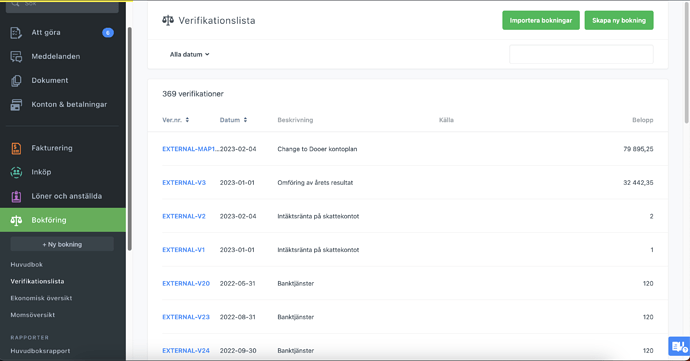Click date 2022-05-31

click(x=238, y=284)
